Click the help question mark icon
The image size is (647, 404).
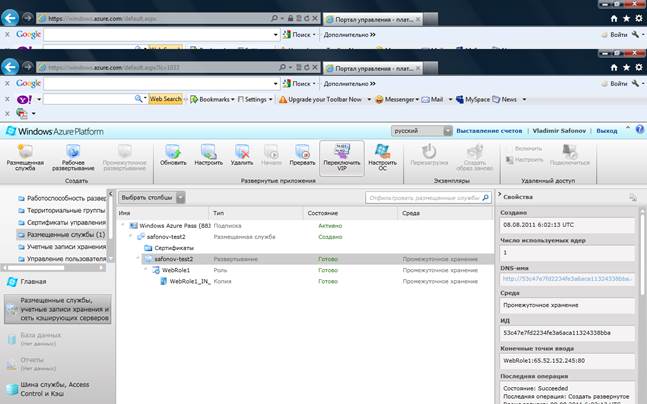click(640, 129)
